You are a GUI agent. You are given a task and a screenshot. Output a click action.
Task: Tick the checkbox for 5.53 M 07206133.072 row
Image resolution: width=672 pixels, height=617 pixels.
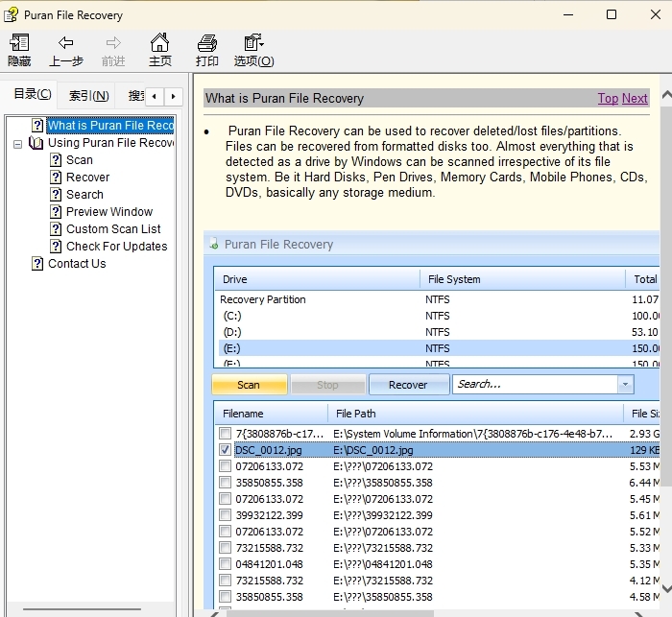pos(225,465)
